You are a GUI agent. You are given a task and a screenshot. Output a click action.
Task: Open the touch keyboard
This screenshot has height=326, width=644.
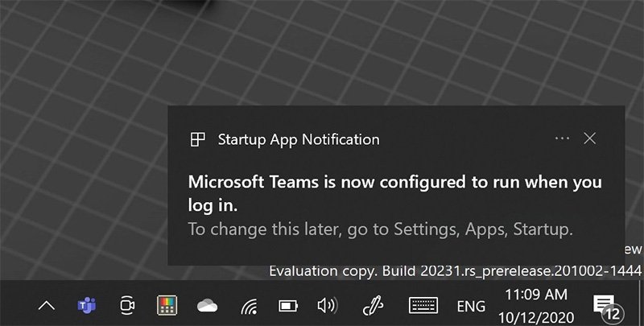(x=423, y=306)
